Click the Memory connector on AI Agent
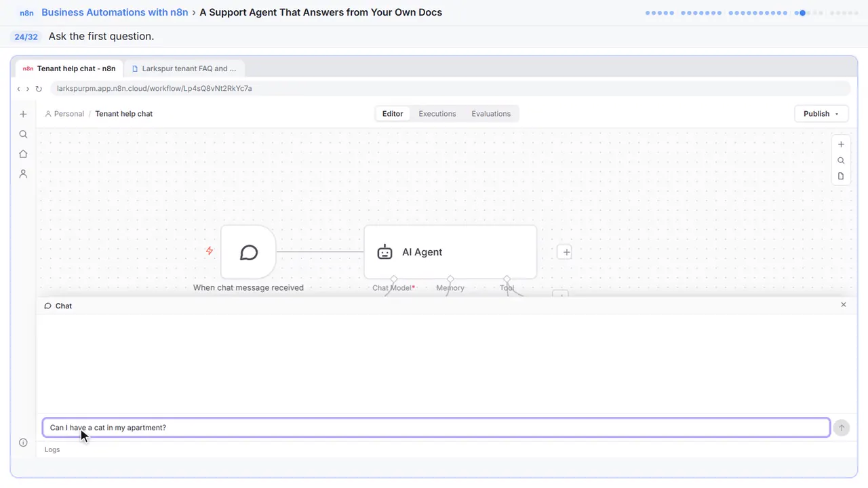 click(x=450, y=279)
